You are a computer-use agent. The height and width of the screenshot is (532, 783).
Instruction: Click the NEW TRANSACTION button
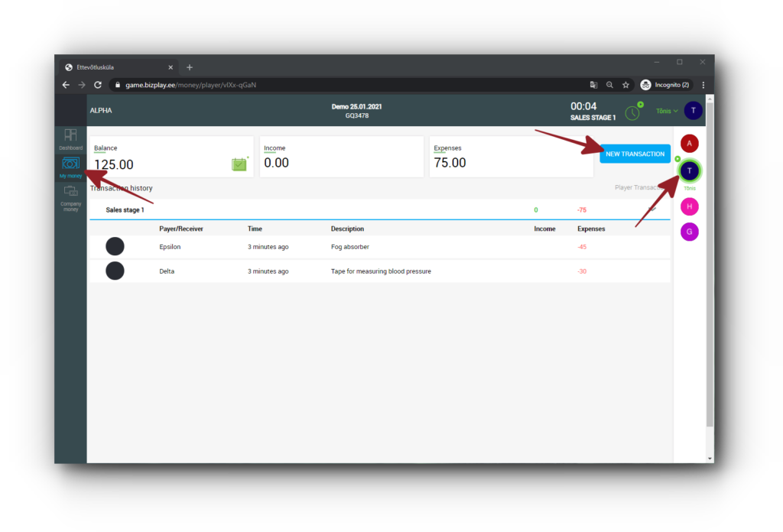[x=635, y=154]
